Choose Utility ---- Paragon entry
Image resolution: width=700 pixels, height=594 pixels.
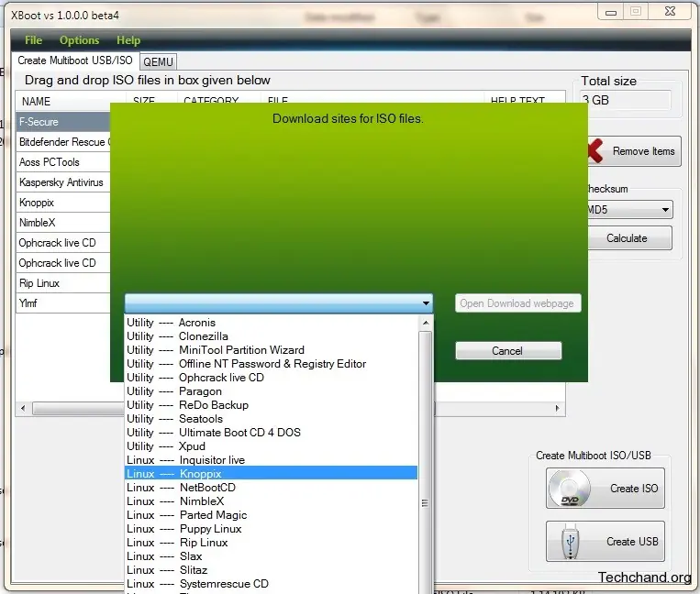click(271, 391)
